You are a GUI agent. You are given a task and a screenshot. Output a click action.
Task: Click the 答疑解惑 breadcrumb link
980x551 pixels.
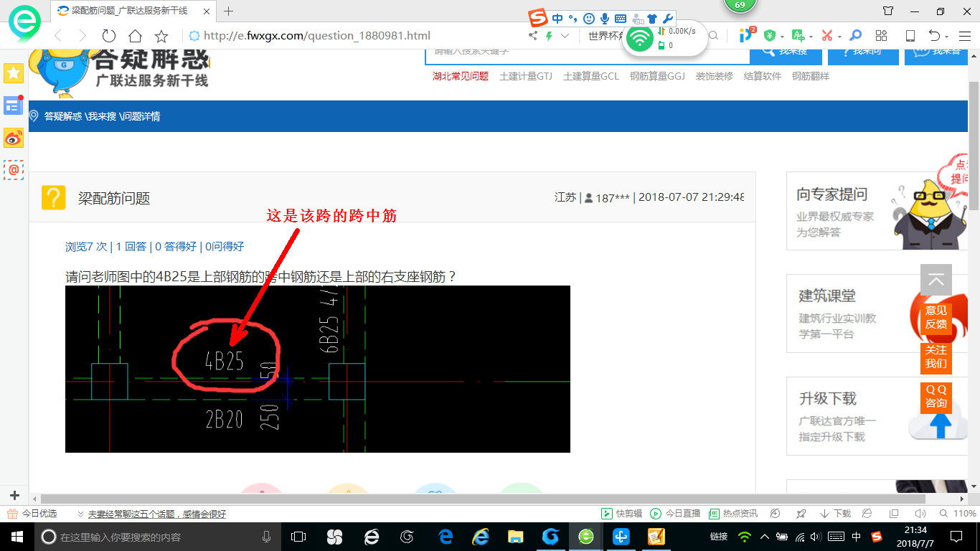click(x=63, y=116)
